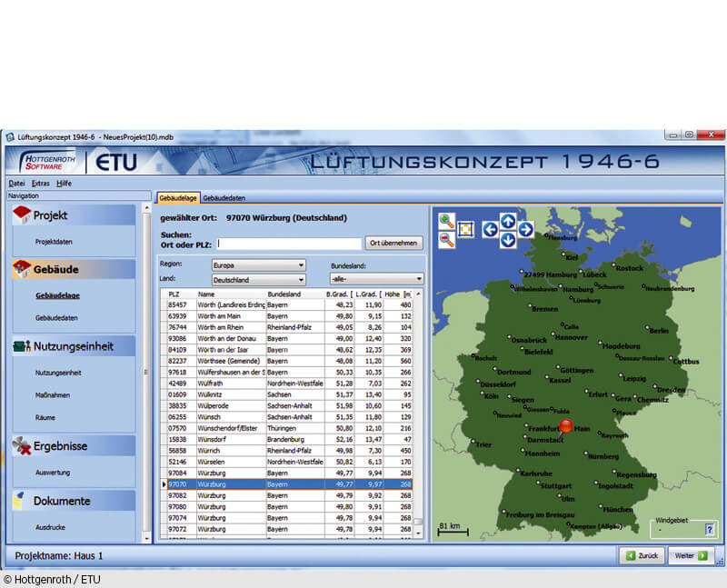Select row 93086 Wörth an der Donau
The image size is (727, 588).
(286, 338)
